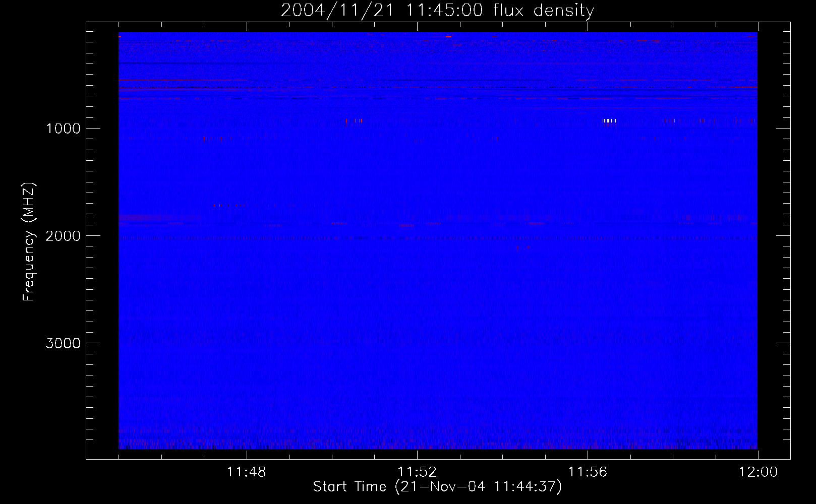Click the white burst cluster near 11:56
Image resolution: width=816 pixels, height=504 pixels.
(609, 120)
